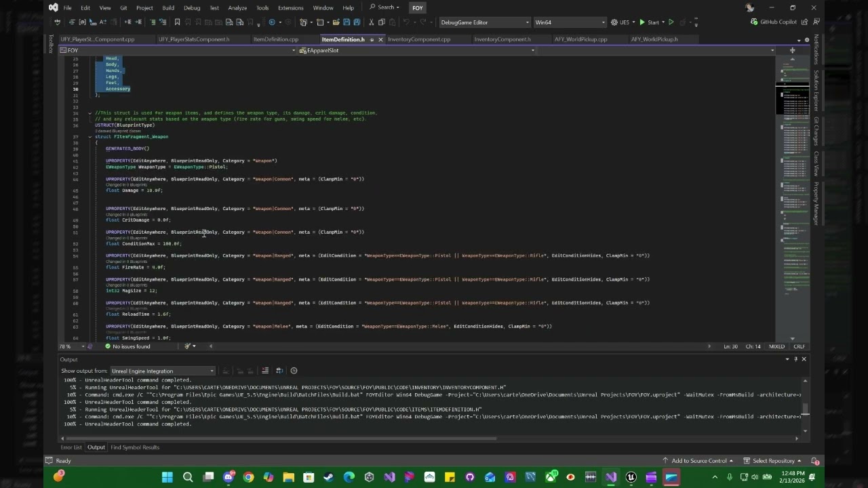Close the ItemDefinition.h tab
Screen dimensions: 868x488
click(380, 39)
